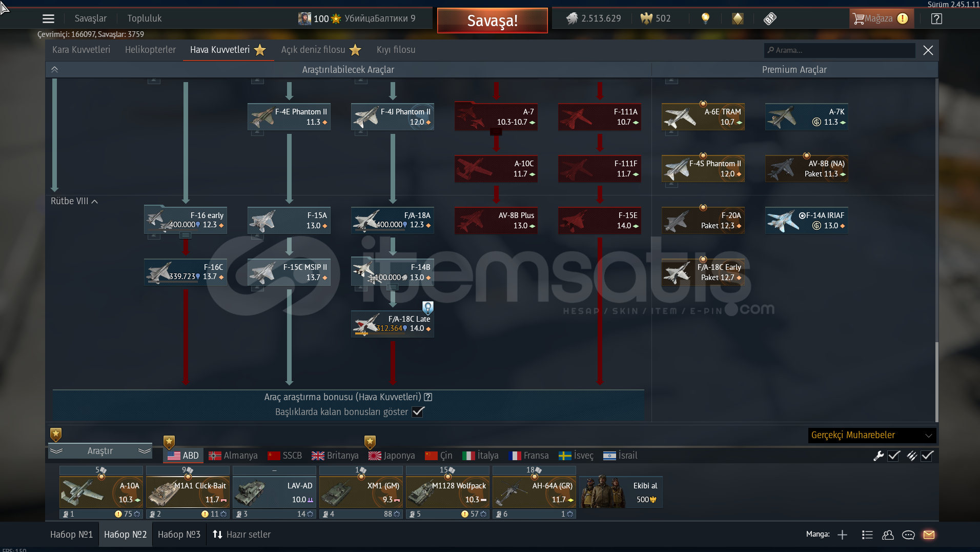Select the Japonya nation

coord(392,456)
